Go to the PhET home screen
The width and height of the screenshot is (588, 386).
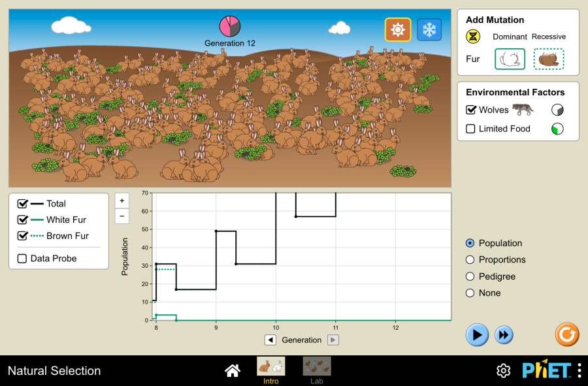tap(232, 371)
